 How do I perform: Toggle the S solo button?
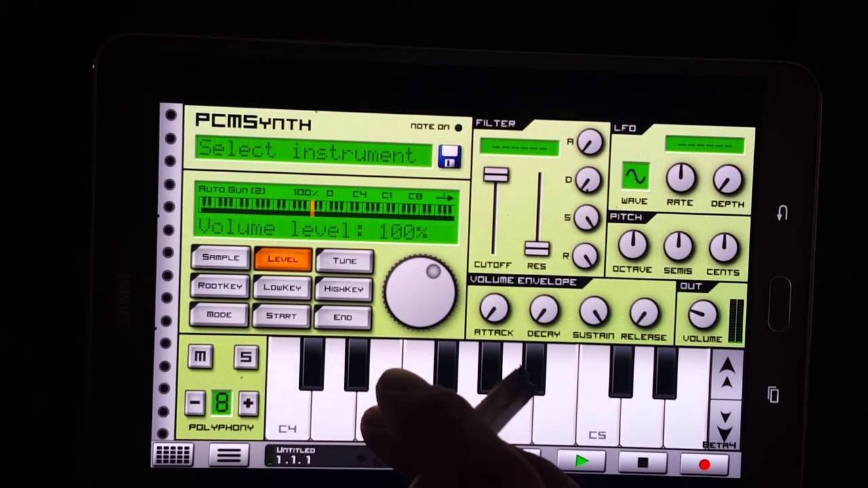[245, 357]
